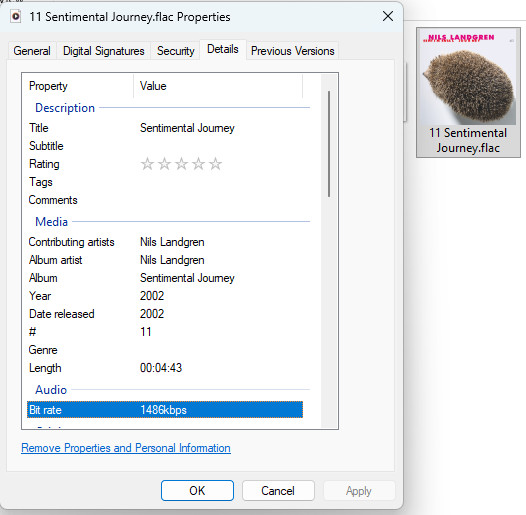The image size is (526, 515).
Task: Click the Contributing artists property label
Action: [x=71, y=242]
